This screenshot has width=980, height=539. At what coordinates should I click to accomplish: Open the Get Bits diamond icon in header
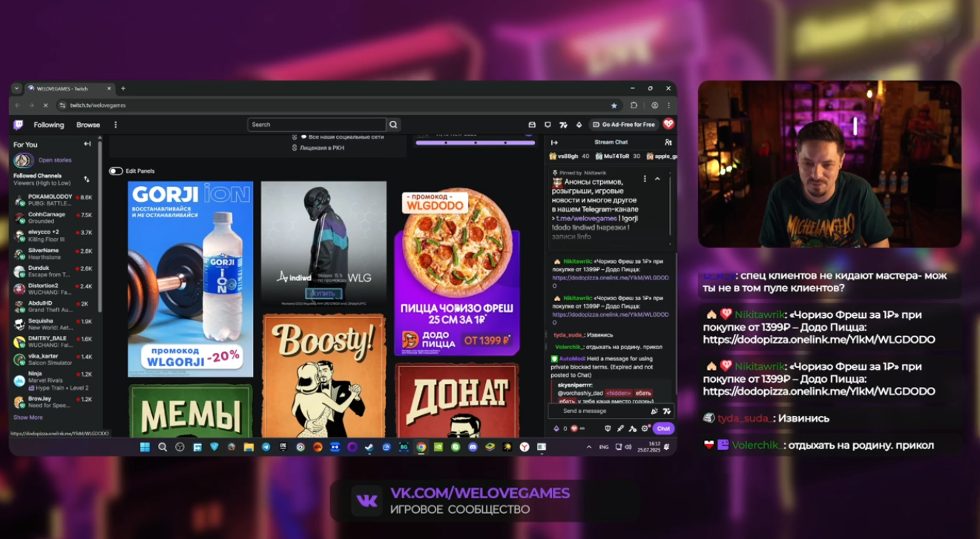pos(579,125)
